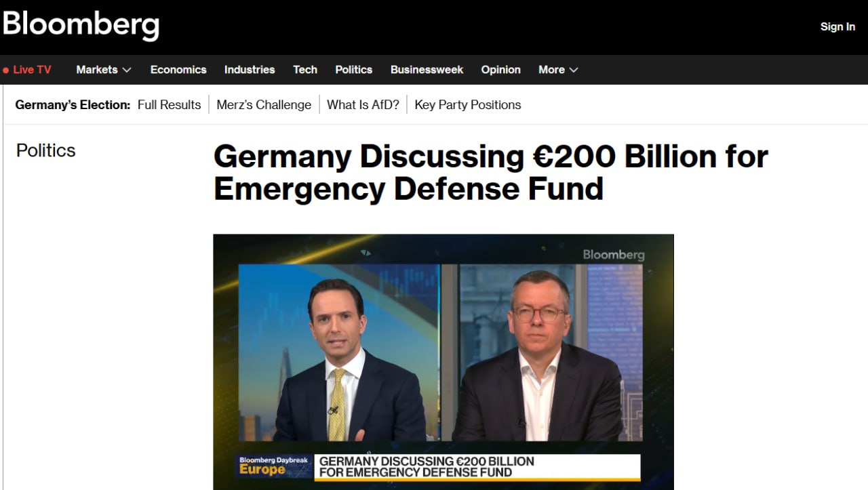Open the Industries section
The image size is (868, 490).
pyautogui.click(x=250, y=70)
